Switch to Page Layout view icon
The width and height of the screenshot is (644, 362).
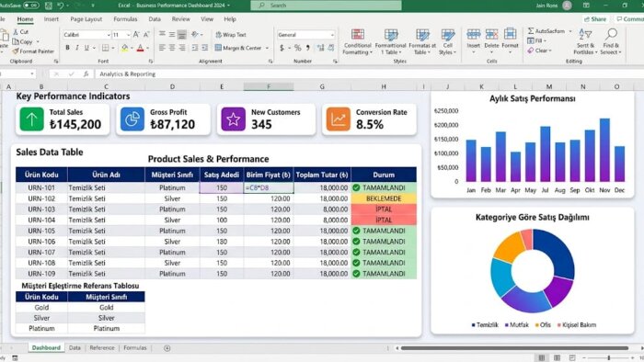tap(557, 358)
